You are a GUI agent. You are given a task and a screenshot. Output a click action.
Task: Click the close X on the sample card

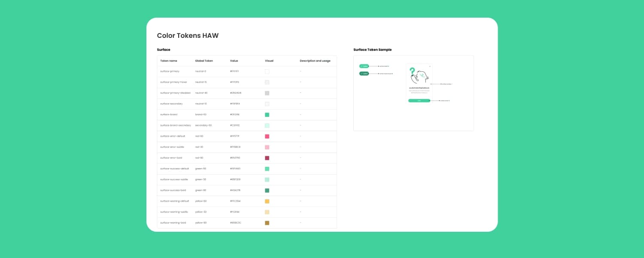point(430,66)
